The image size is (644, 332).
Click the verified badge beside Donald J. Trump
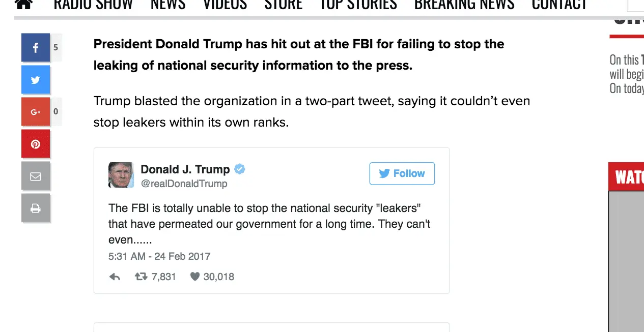[x=239, y=169]
